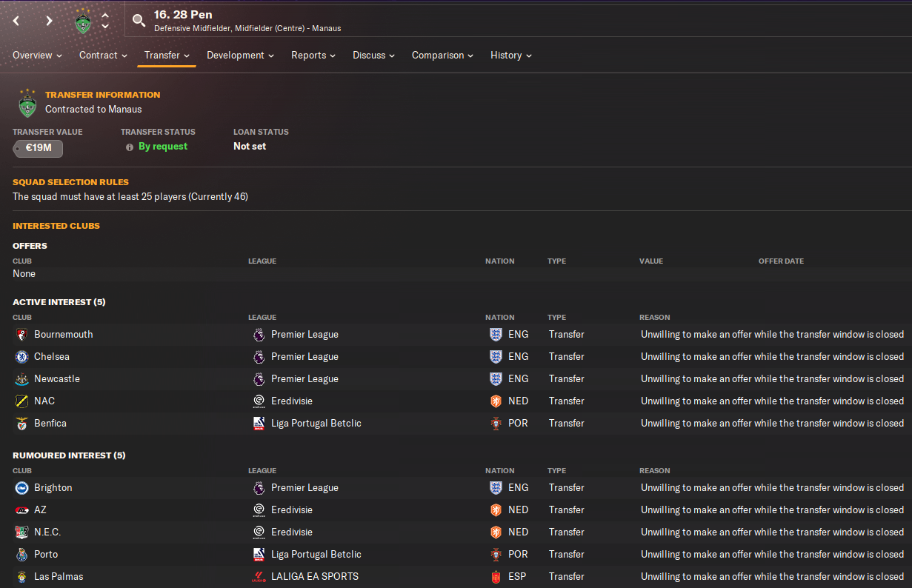Go forward with the right arrow
Screen dimensions: 912x588
(x=49, y=21)
